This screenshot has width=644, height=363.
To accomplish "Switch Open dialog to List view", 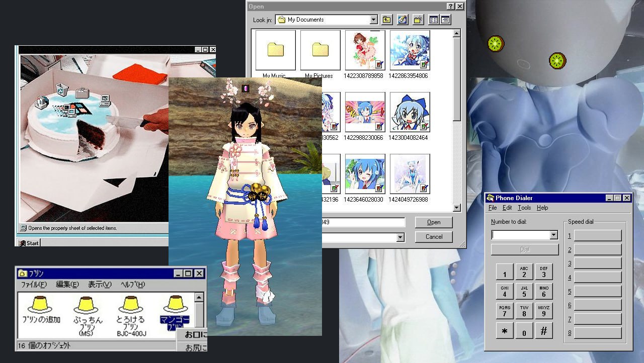I will pos(434,20).
